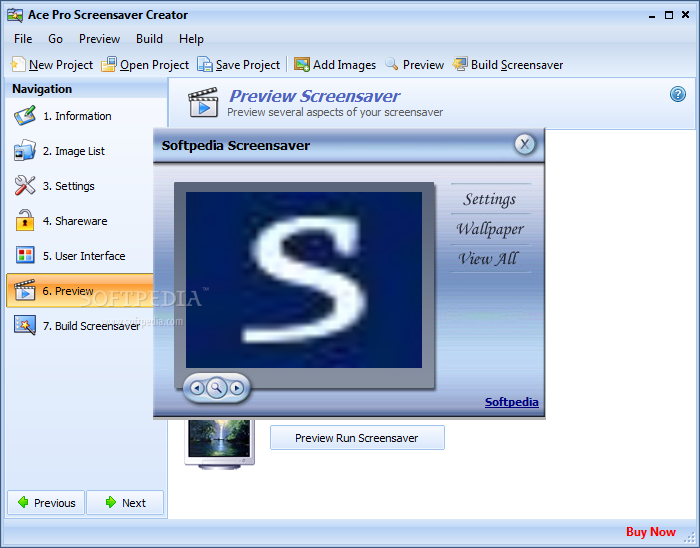Image resolution: width=700 pixels, height=548 pixels.
Task: Select Wallpaper in screensaver dialog
Action: [490, 229]
